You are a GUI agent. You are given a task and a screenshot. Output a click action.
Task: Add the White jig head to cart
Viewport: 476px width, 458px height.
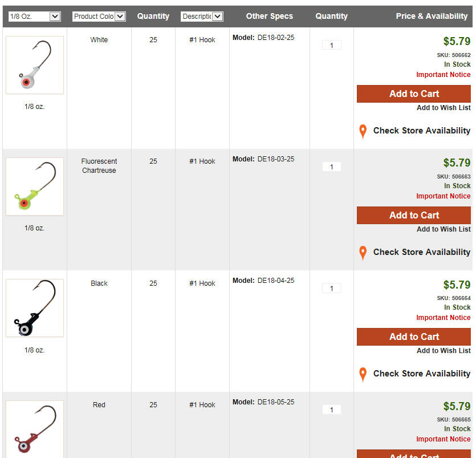[x=414, y=94]
